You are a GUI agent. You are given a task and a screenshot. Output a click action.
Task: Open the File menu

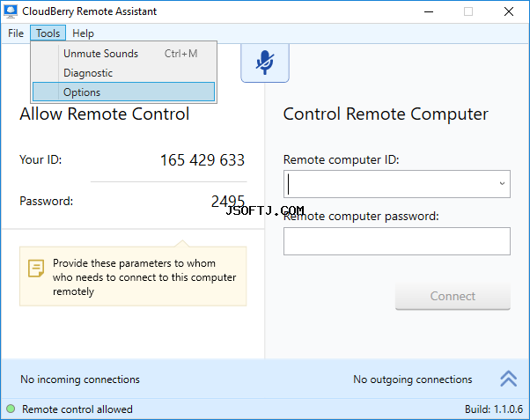pyautogui.click(x=16, y=33)
